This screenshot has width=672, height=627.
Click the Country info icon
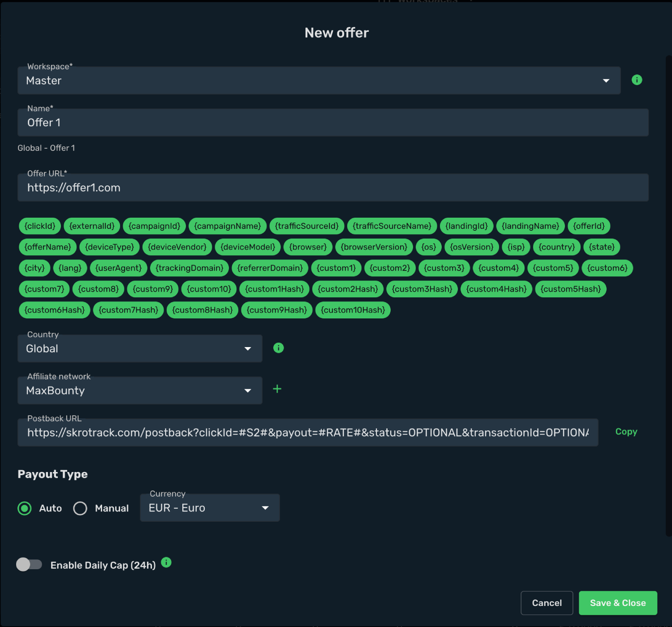278,348
